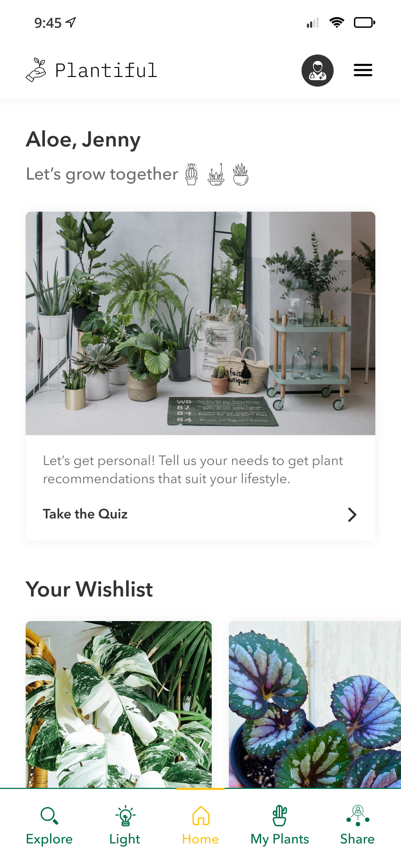Tap the Light bulb icon

click(125, 816)
